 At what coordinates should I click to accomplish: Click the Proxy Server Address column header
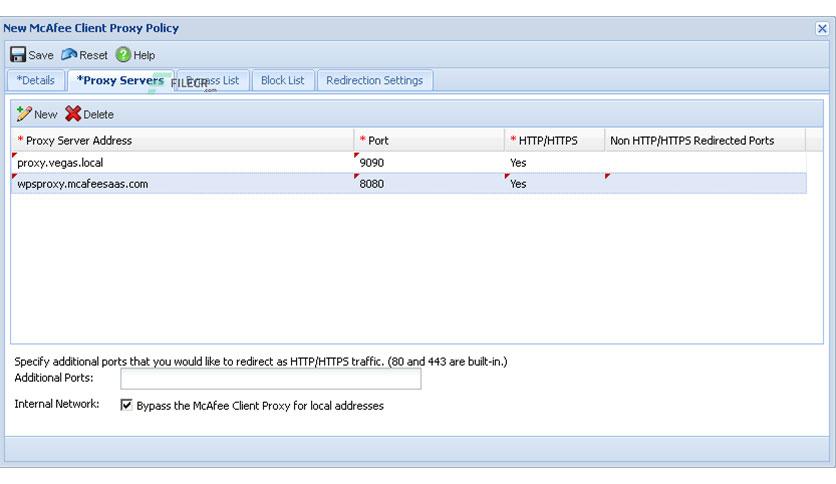182,141
